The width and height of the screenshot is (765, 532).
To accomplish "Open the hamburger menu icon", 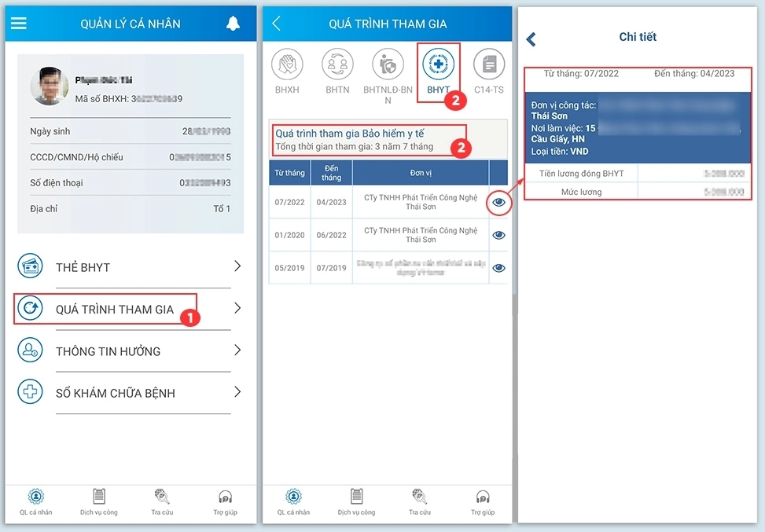I will click(19, 23).
